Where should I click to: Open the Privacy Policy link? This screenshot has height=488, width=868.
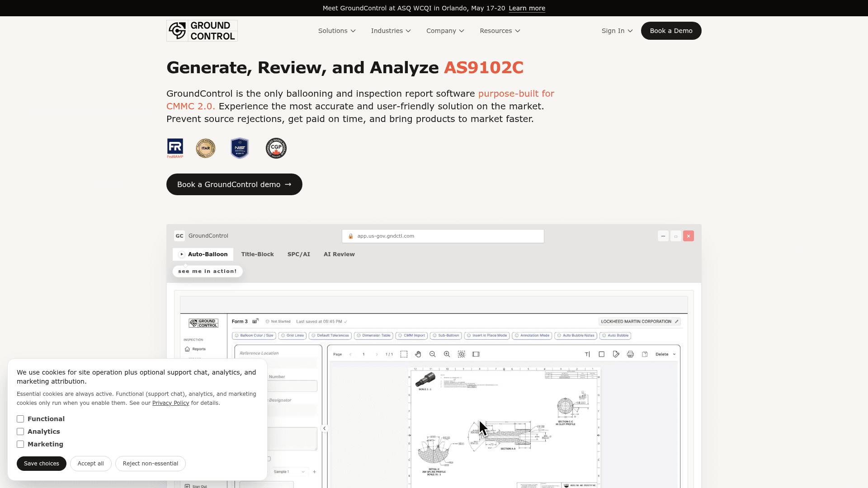[x=170, y=403]
